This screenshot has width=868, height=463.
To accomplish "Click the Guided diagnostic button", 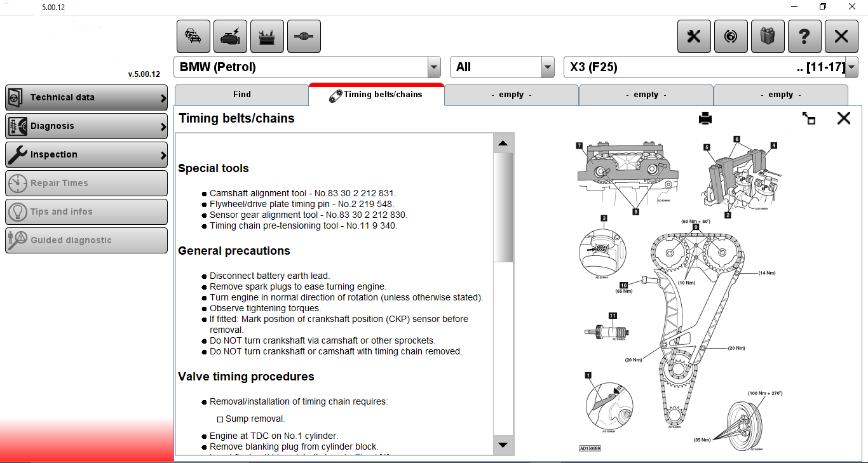I will [86, 240].
